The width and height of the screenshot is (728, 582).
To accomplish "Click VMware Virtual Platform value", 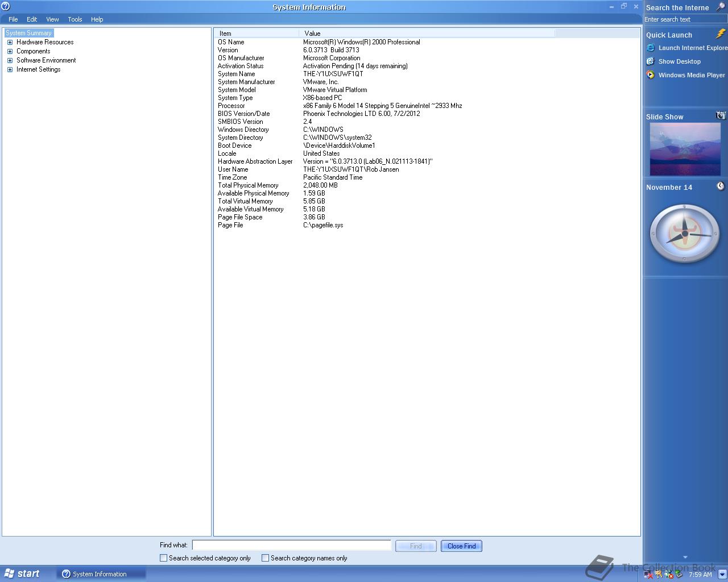I will (x=335, y=90).
